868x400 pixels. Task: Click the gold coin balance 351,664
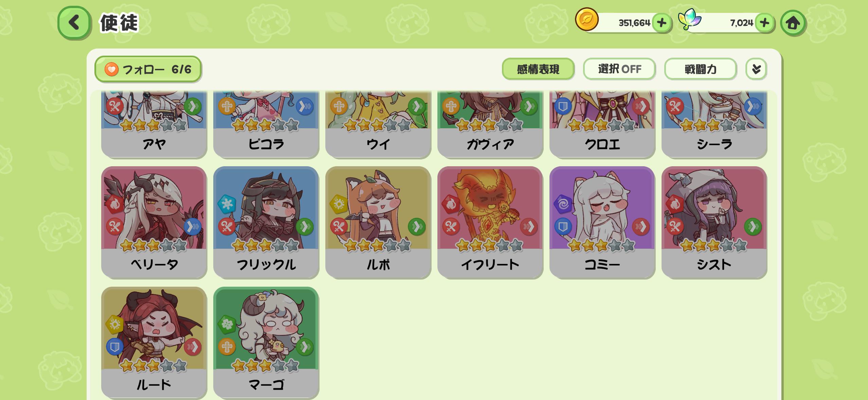(634, 23)
